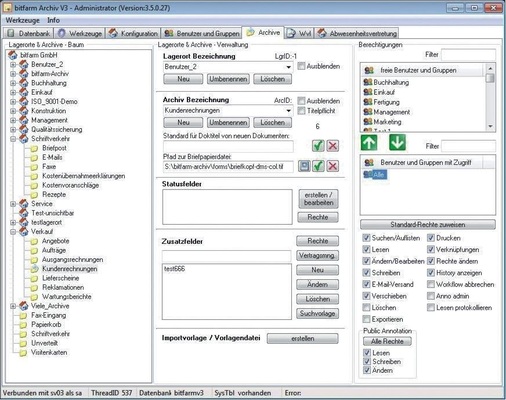Expand the Service tree node

click(x=13, y=204)
